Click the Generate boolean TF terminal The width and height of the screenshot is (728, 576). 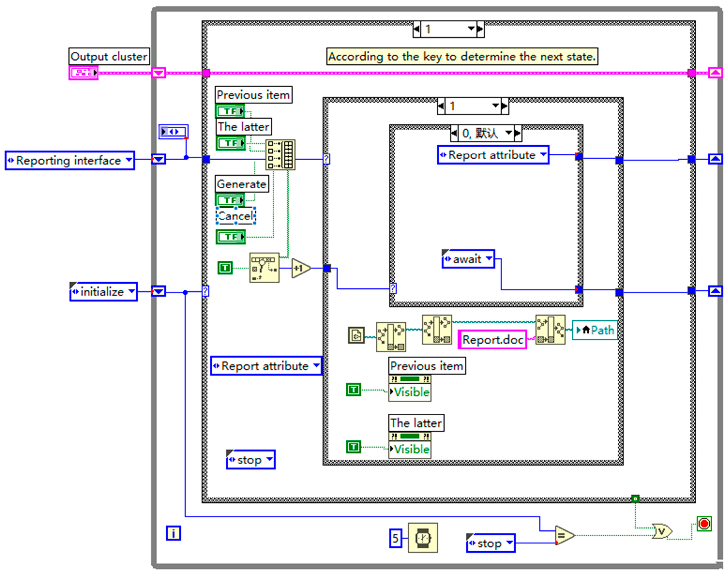click(230, 200)
